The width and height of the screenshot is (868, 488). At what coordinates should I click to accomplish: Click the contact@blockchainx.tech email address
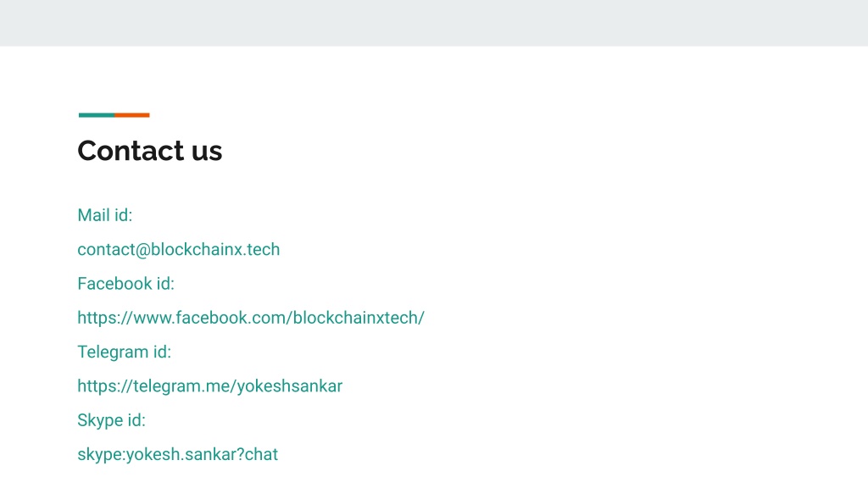(178, 250)
